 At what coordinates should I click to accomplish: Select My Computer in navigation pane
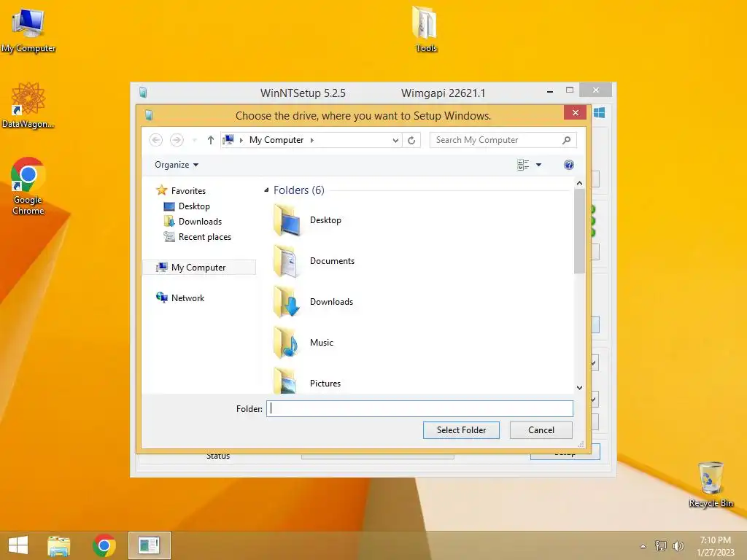coord(199,267)
